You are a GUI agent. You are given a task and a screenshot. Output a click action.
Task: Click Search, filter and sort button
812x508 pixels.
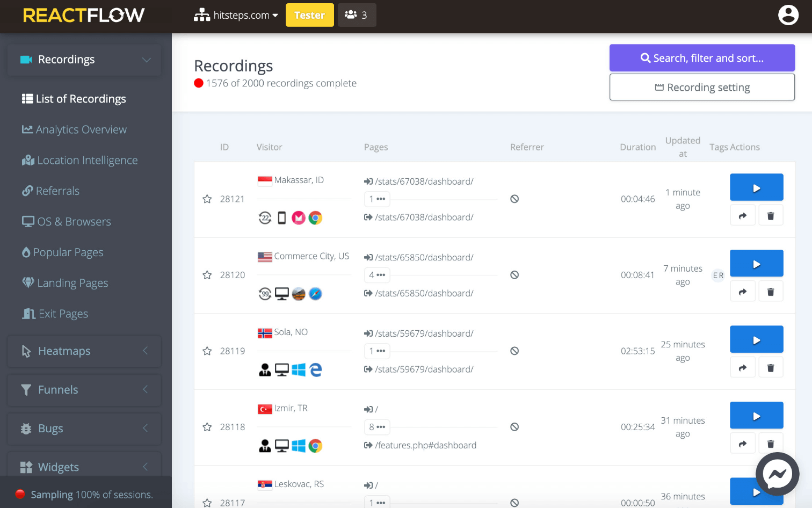(702, 58)
